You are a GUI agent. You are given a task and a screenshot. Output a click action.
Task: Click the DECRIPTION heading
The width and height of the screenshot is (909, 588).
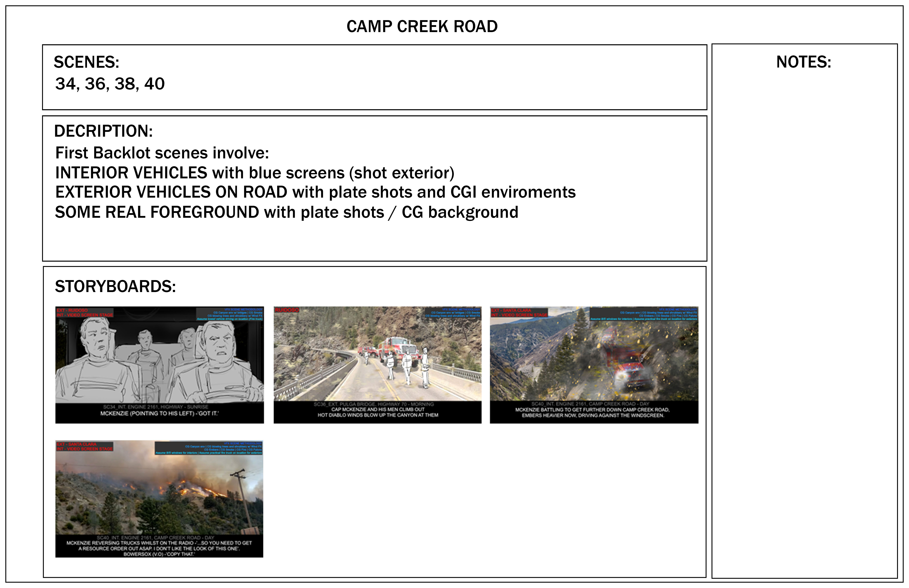tap(103, 131)
